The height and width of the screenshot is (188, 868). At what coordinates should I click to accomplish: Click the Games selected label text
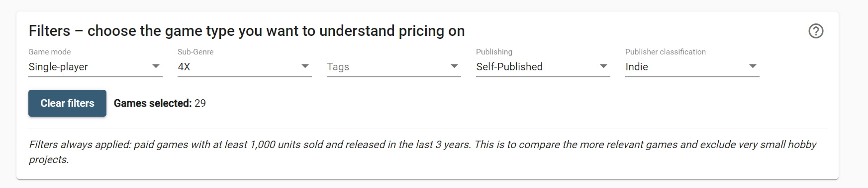point(153,103)
